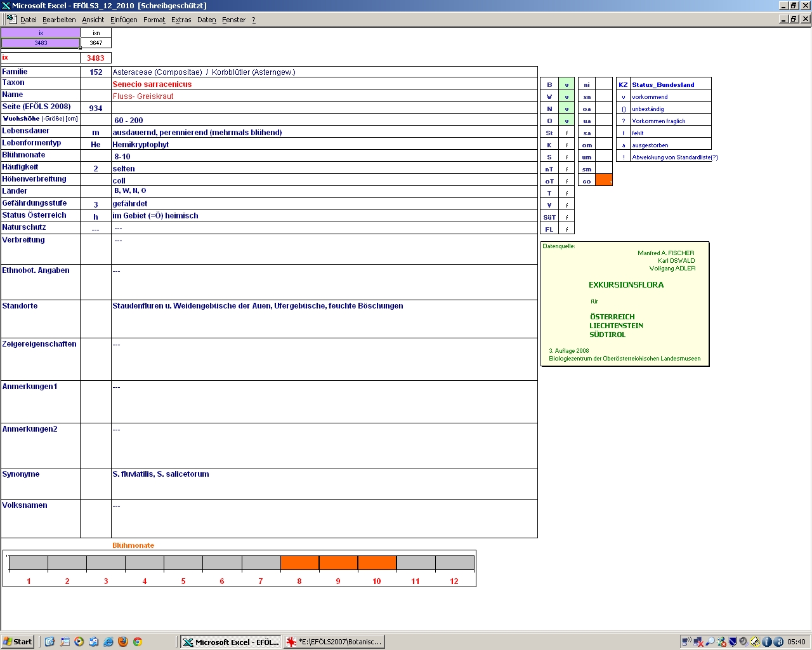Click the 'ausgestorben' legend entry

[650, 145]
